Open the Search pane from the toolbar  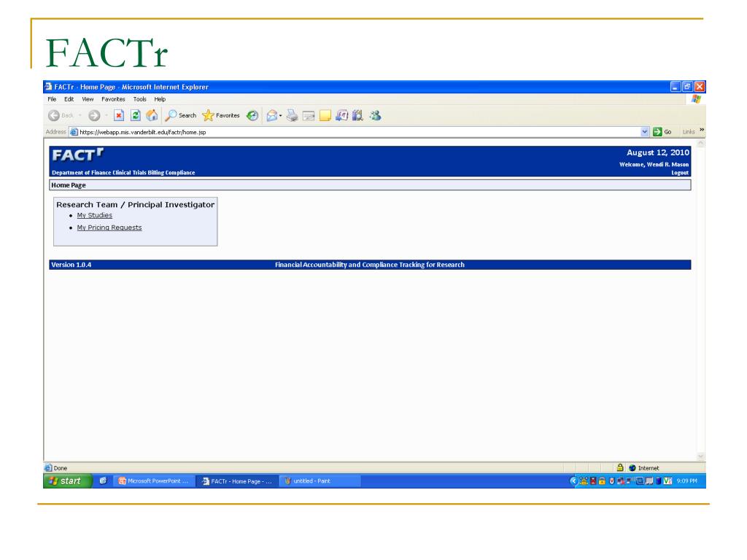pyautogui.click(x=181, y=115)
